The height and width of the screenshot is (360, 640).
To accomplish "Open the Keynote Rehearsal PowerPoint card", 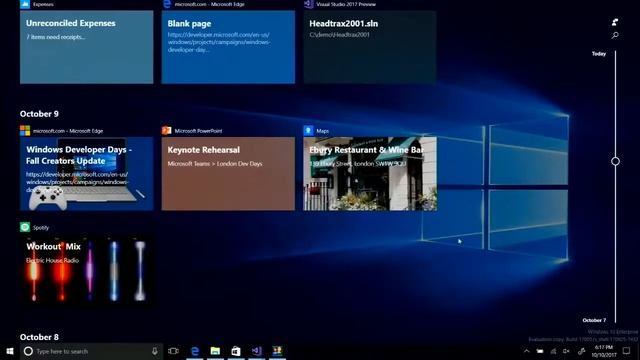I will [x=228, y=173].
